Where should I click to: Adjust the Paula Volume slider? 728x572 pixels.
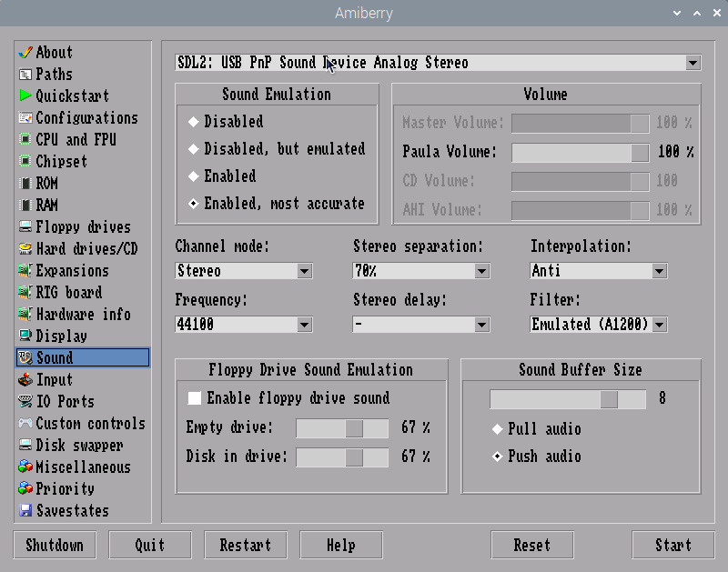pyautogui.click(x=581, y=153)
